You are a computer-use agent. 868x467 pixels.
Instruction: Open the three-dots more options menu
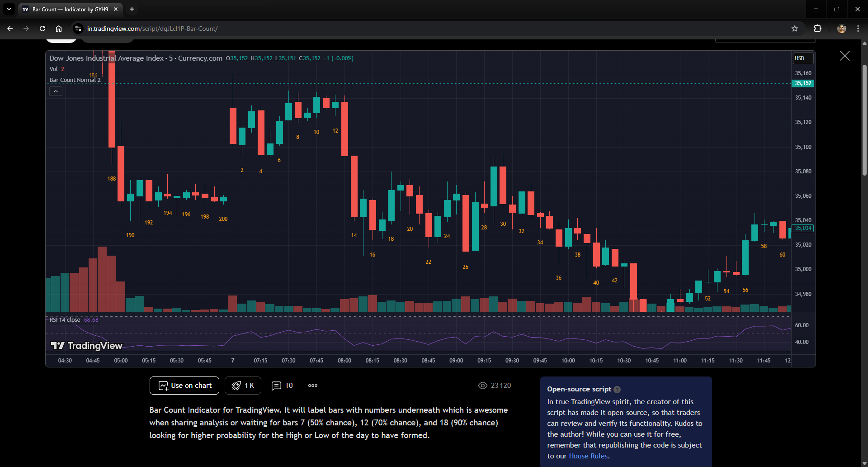pyautogui.click(x=313, y=386)
